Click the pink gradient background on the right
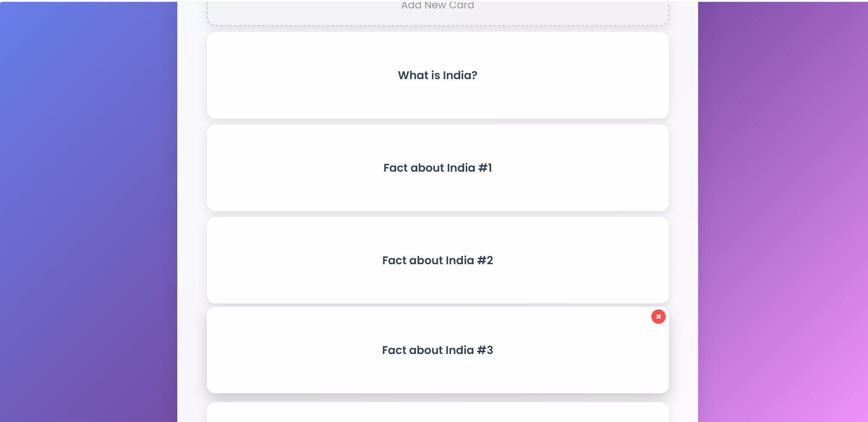868x422 pixels. (782, 208)
